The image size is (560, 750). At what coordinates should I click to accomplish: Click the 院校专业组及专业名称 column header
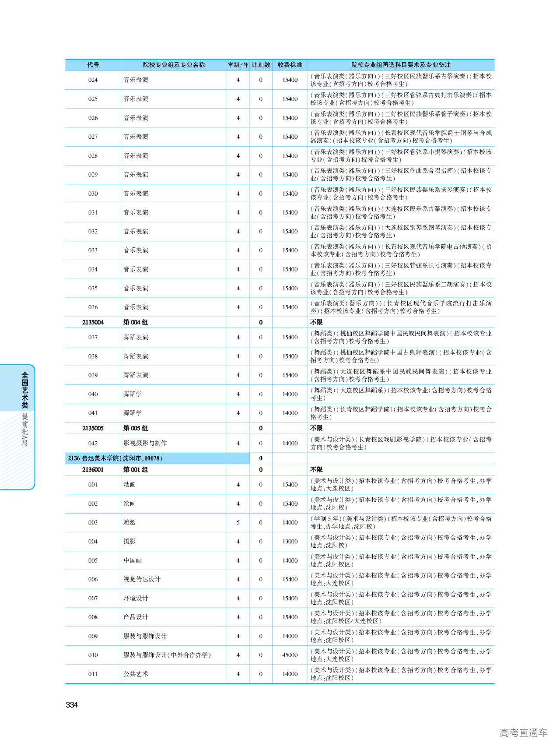click(x=174, y=65)
